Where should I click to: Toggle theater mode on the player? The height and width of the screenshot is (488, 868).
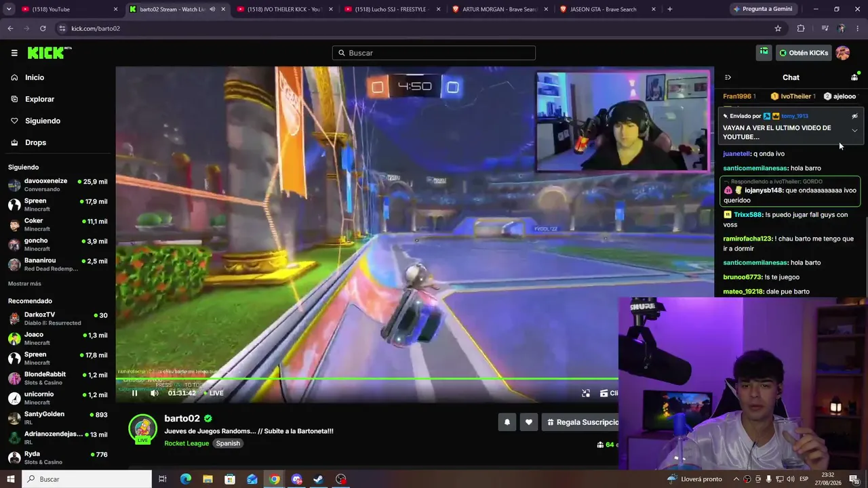point(586,393)
